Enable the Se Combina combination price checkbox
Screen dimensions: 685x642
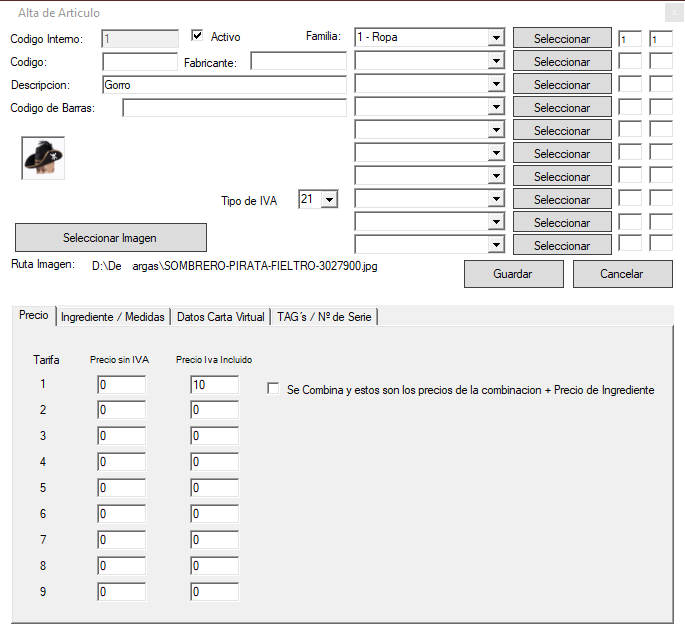tap(273, 389)
